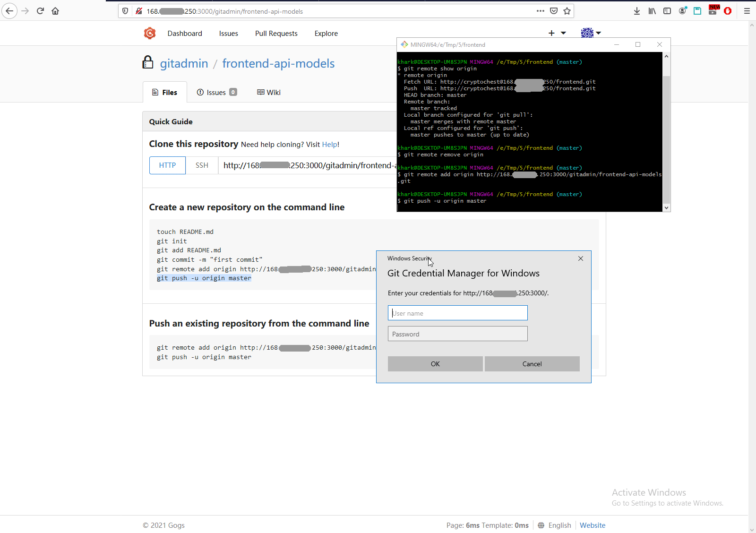Open the browser hamburger menu
Screen dimensions: 756x533
[747, 11]
